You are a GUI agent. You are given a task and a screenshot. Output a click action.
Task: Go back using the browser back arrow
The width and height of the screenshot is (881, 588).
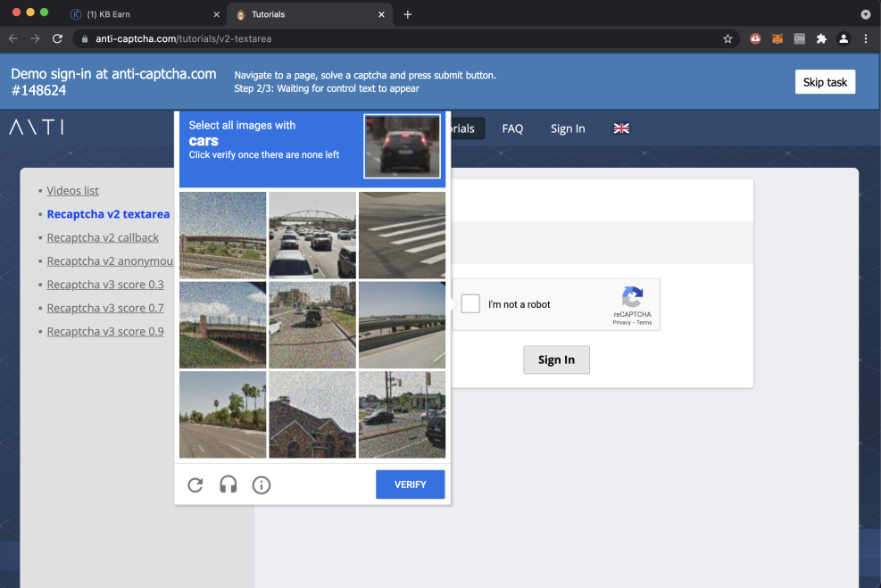click(13, 39)
